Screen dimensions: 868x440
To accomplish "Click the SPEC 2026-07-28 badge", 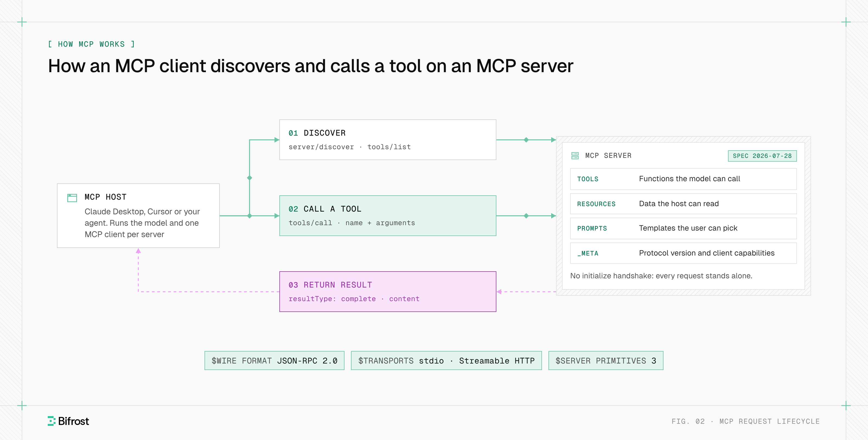I will point(762,156).
